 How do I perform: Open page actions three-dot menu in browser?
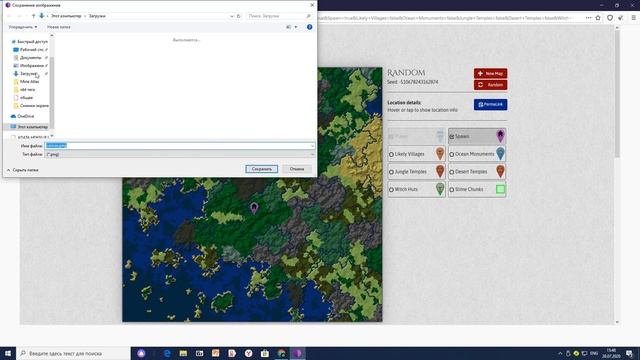(588, 18)
